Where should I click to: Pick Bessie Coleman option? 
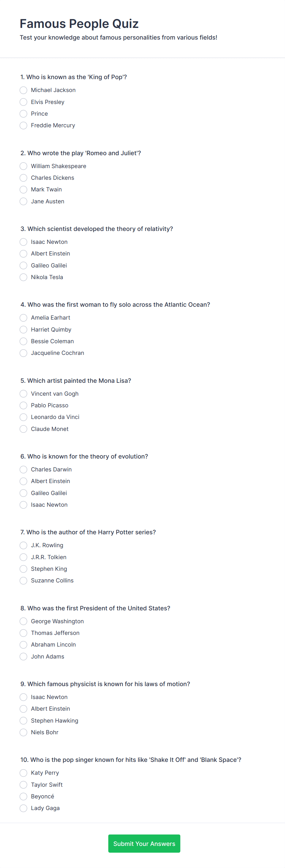[x=23, y=341]
